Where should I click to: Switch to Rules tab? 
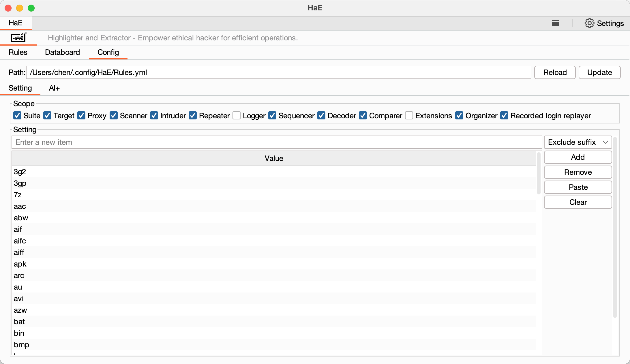coord(18,52)
